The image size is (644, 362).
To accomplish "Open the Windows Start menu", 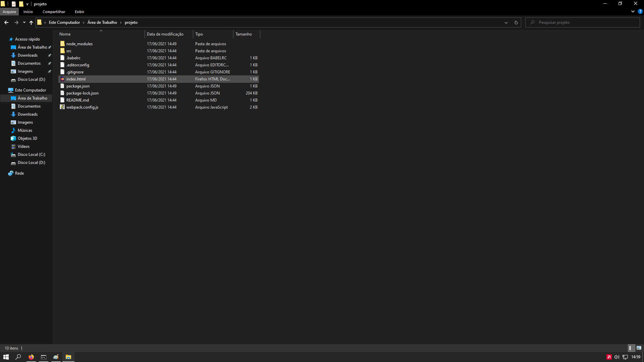I will pos(6,357).
